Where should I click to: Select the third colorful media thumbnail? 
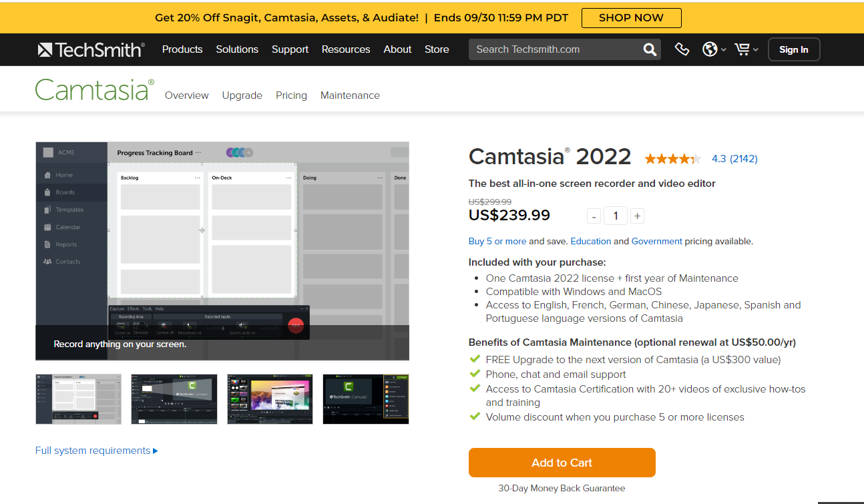click(x=270, y=399)
